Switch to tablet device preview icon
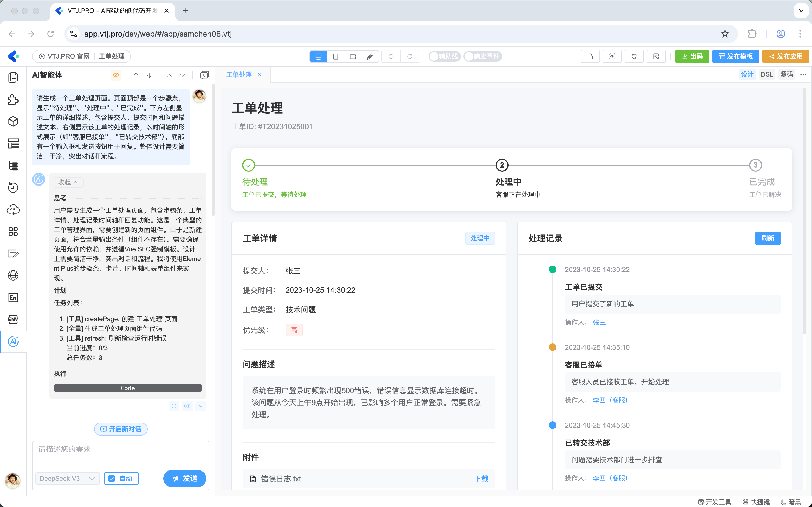This screenshot has height=507, width=812. click(335, 56)
